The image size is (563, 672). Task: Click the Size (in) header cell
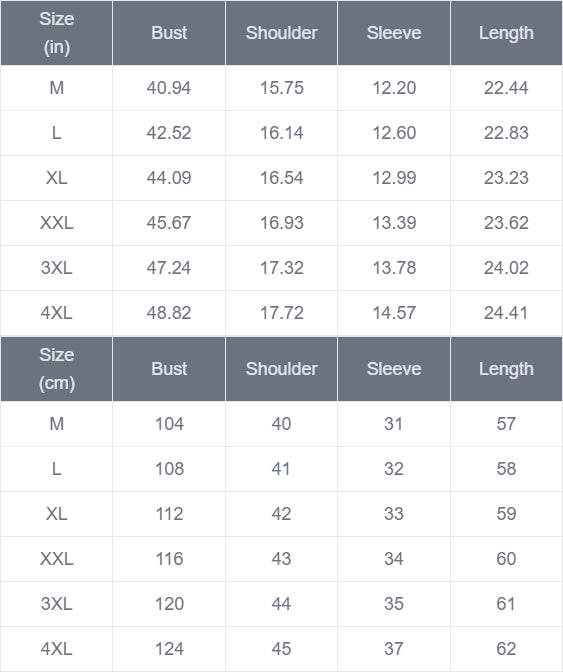point(57,33)
